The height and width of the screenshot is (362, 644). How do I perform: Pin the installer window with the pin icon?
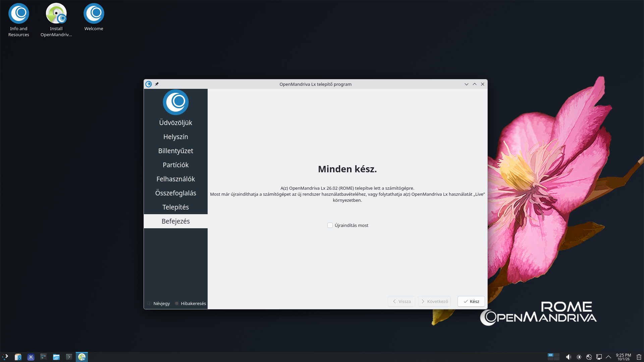[157, 84]
